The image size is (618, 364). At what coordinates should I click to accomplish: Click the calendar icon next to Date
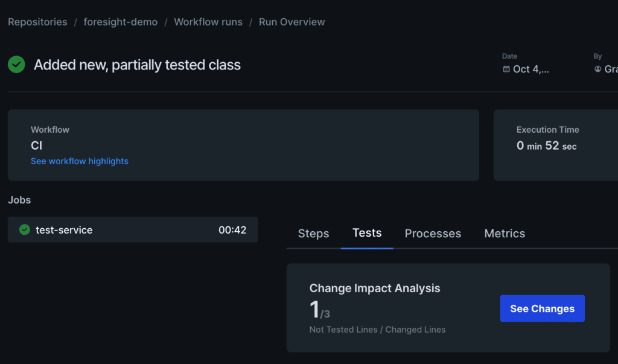coord(506,69)
